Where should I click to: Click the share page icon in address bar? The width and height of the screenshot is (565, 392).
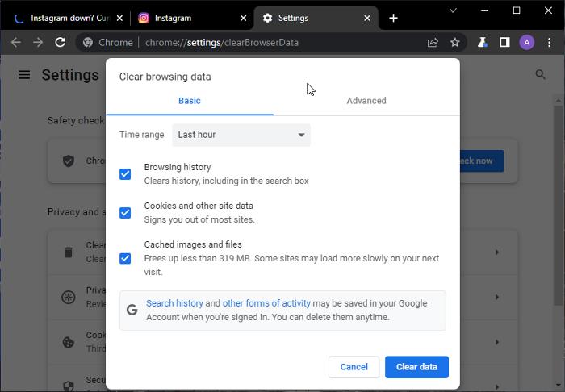point(433,42)
